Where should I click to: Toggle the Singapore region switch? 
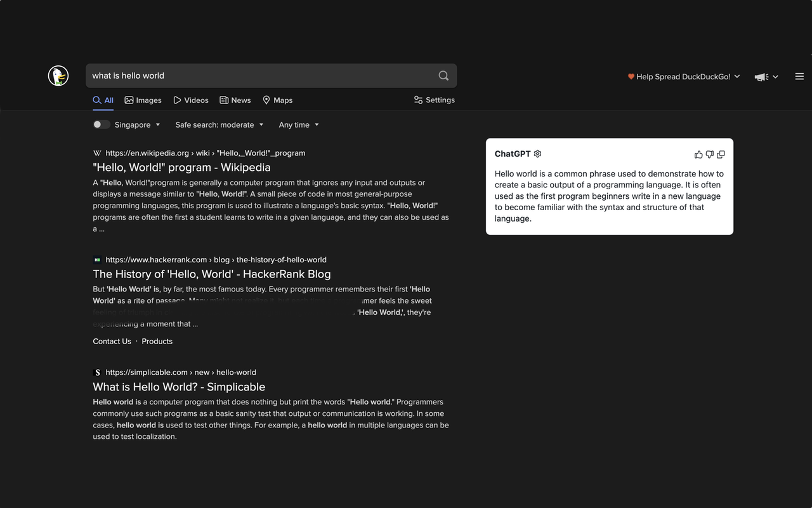click(101, 124)
